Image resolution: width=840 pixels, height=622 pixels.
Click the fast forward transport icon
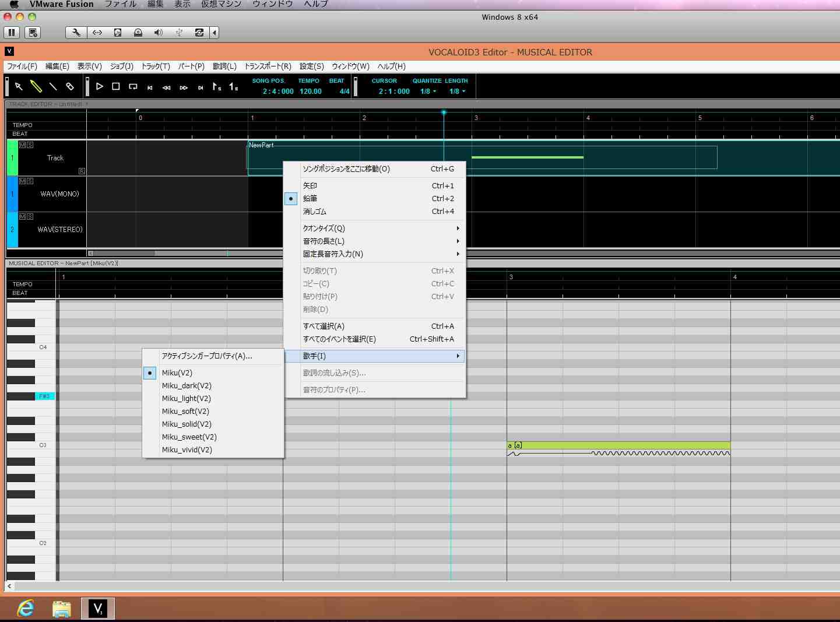184,87
